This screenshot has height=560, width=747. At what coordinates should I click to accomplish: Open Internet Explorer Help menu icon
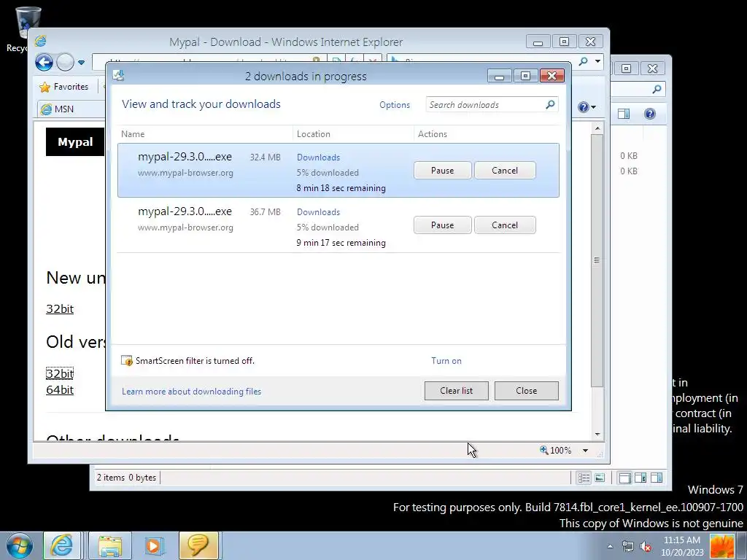[587, 107]
